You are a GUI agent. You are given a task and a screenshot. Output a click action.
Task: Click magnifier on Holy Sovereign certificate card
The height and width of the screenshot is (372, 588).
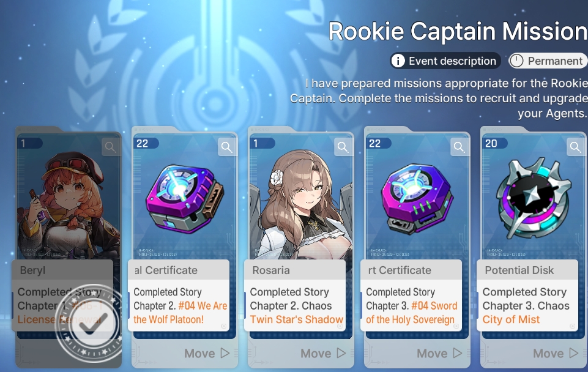coord(460,147)
